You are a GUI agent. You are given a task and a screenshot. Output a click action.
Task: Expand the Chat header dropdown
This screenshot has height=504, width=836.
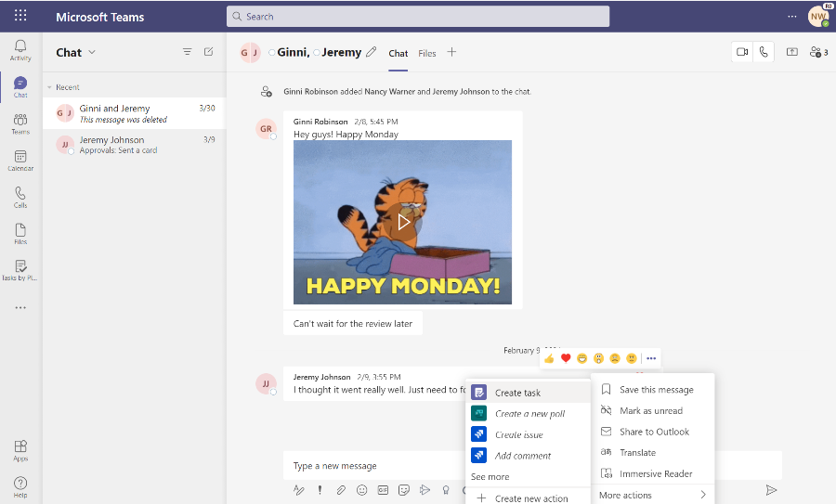click(92, 53)
